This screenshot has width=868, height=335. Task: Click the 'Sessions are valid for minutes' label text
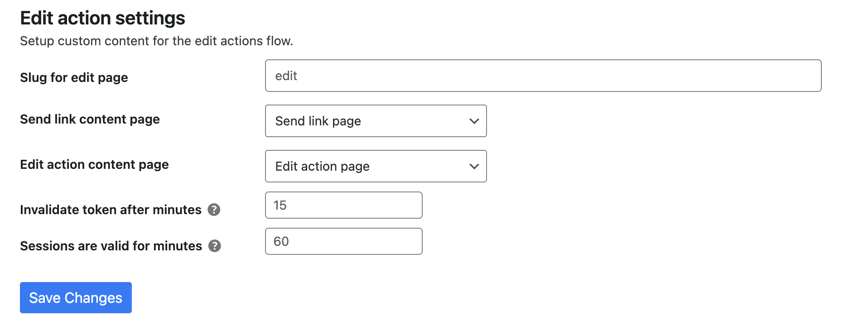(111, 246)
